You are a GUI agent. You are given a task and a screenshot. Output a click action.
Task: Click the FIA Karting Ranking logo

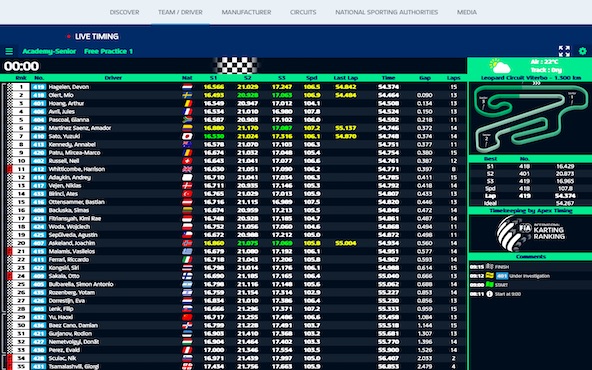tap(530, 233)
